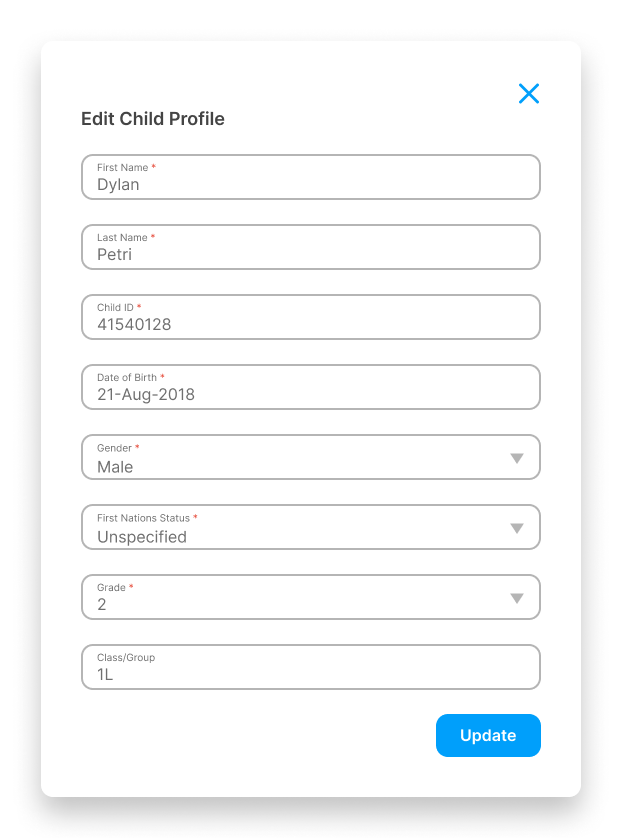The height and width of the screenshot is (838, 622).
Task: Click the Date of Birth field showing 21-Aug-2018
Action: pyautogui.click(x=310, y=387)
